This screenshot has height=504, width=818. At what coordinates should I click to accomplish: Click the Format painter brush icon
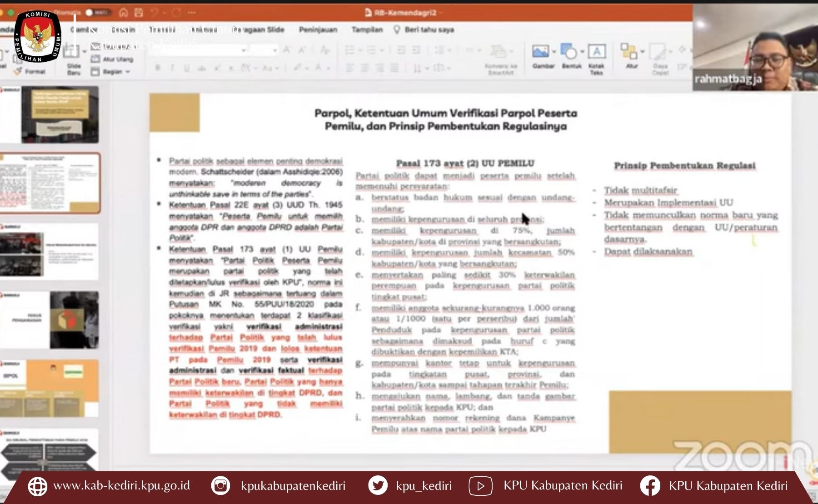pyautogui.click(x=18, y=71)
